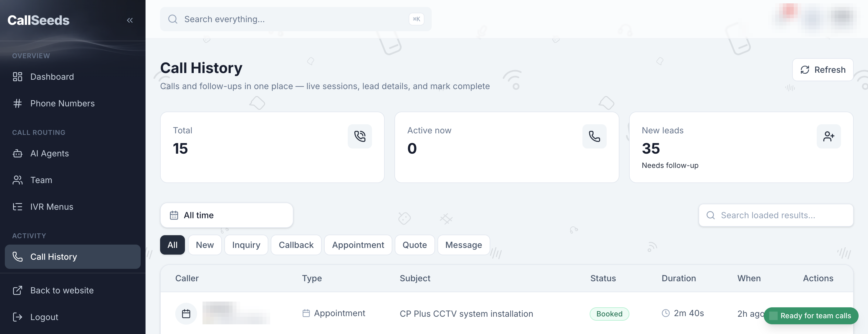
Task: Focus the Search loaded results field
Action: pyautogui.click(x=776, y=215)
